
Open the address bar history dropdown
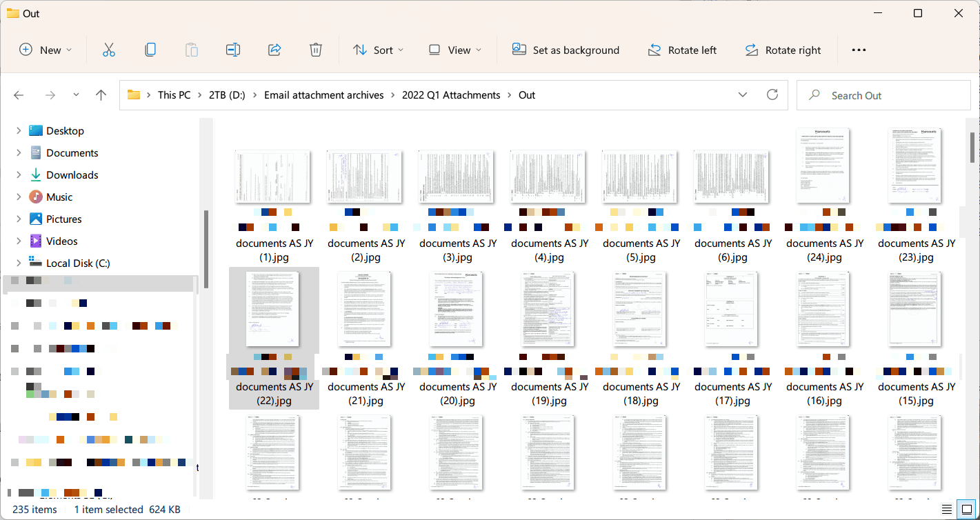pyautogui.click(x=743, y=95)
